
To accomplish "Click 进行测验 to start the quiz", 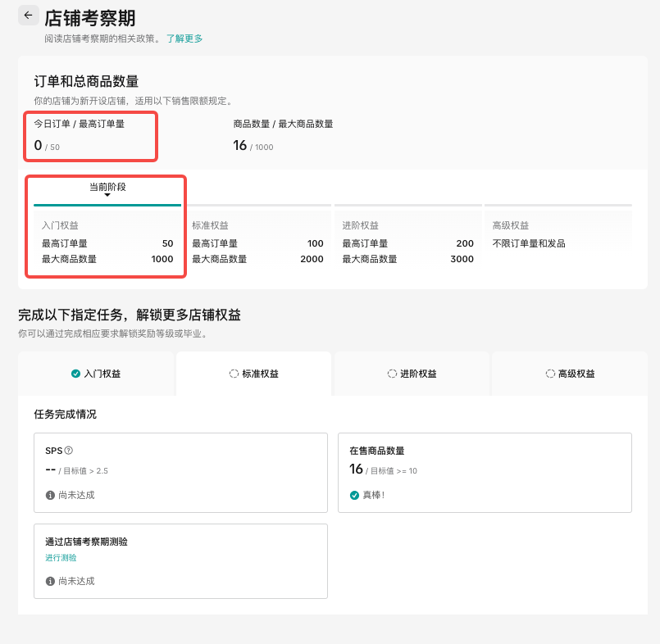I will click(x=61, y=557).
